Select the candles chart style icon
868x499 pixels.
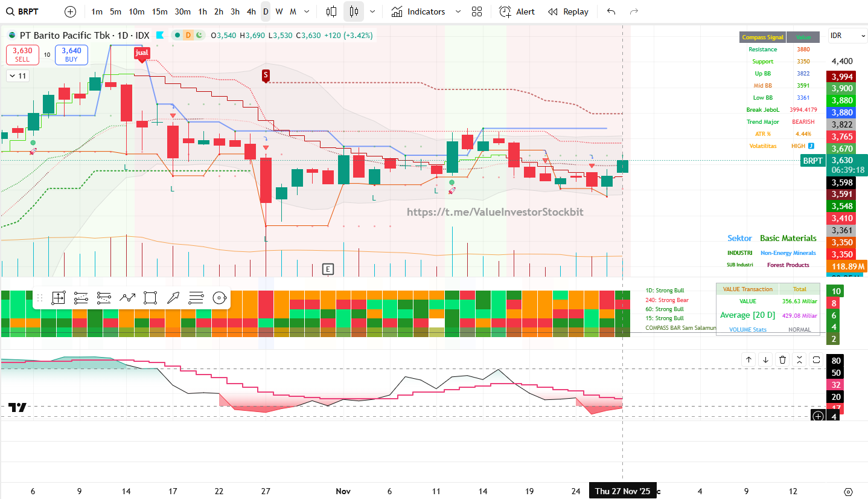point(354,11)
